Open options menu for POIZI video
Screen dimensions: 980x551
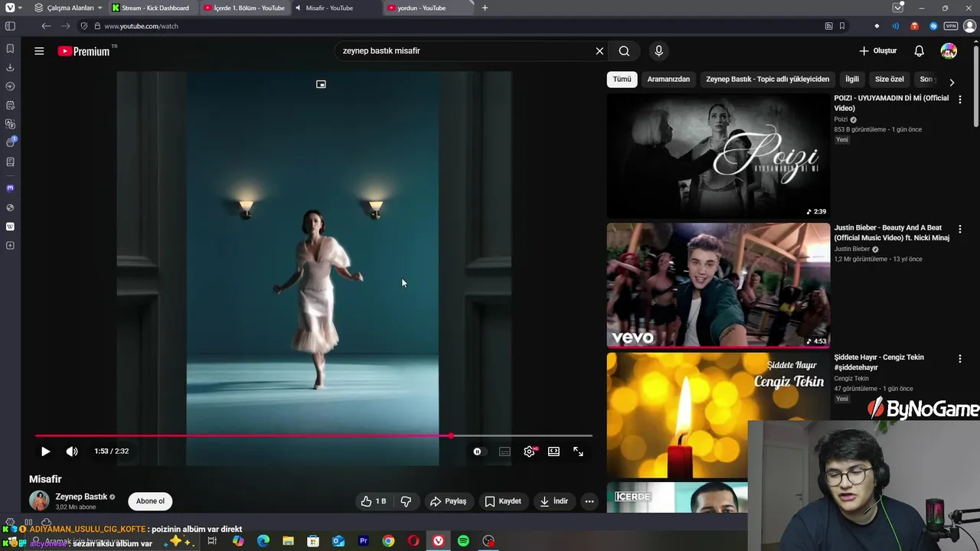(x=959, y=99)
